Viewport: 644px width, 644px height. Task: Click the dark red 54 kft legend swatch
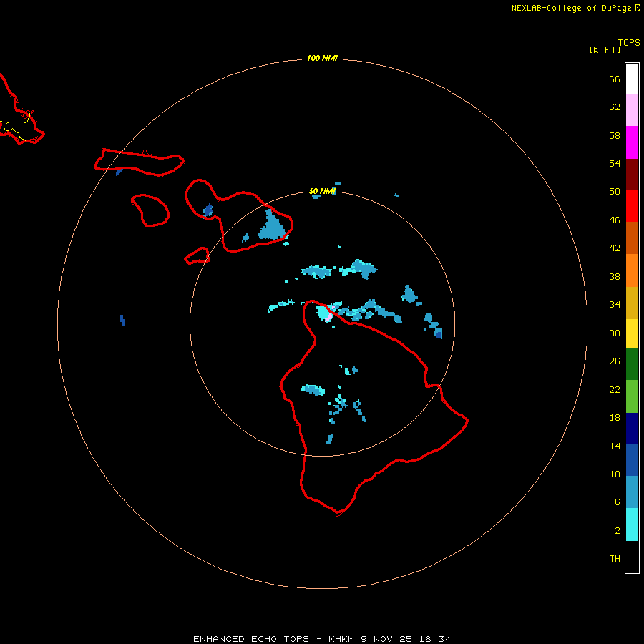(632, 174)
